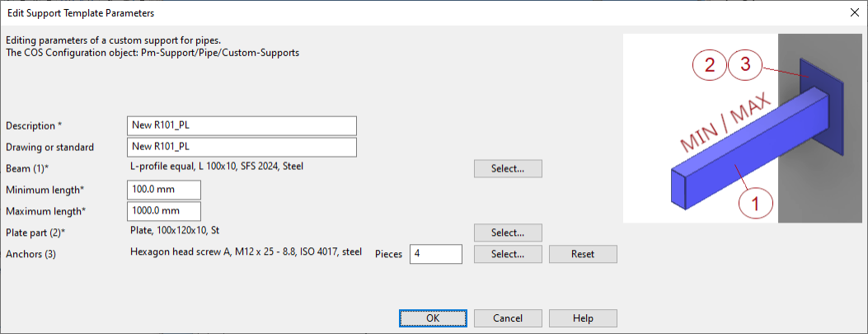868x334 pixels.
Task: Click the callout number 2 circle
Action: (710, 66)
